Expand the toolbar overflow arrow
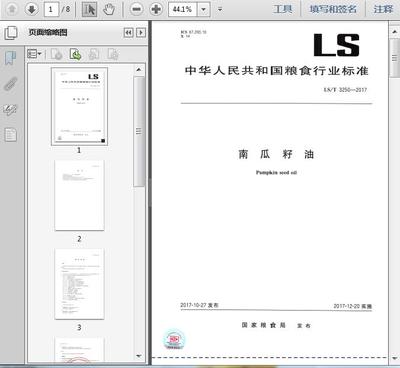400x368 pixels. pyautogui.click(x=220, y=9)
